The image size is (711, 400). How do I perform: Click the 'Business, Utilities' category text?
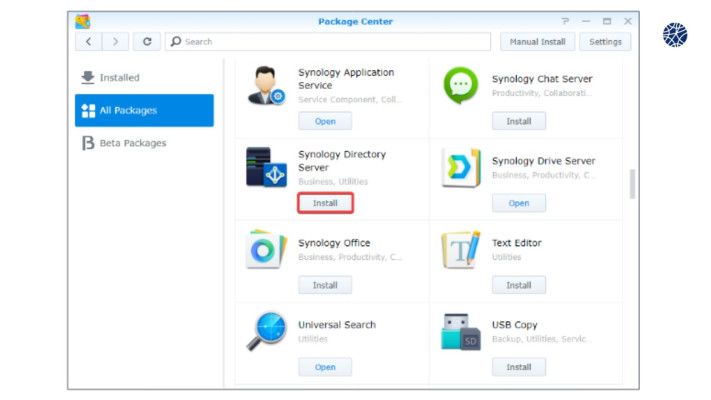point(333,181)
